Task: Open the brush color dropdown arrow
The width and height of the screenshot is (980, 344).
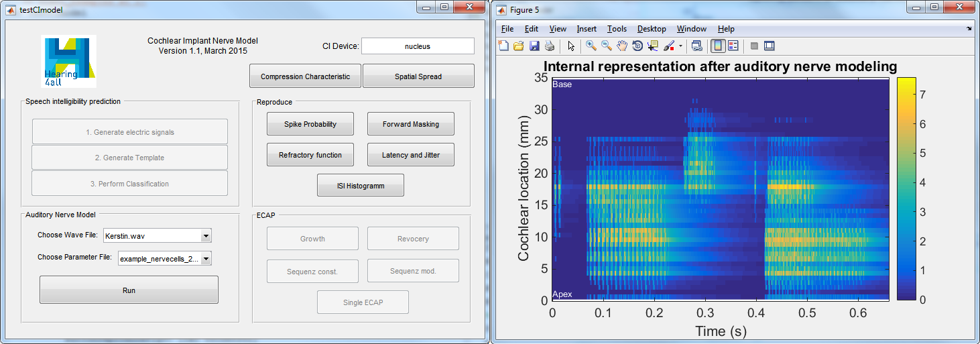Action: click(680, 46)
